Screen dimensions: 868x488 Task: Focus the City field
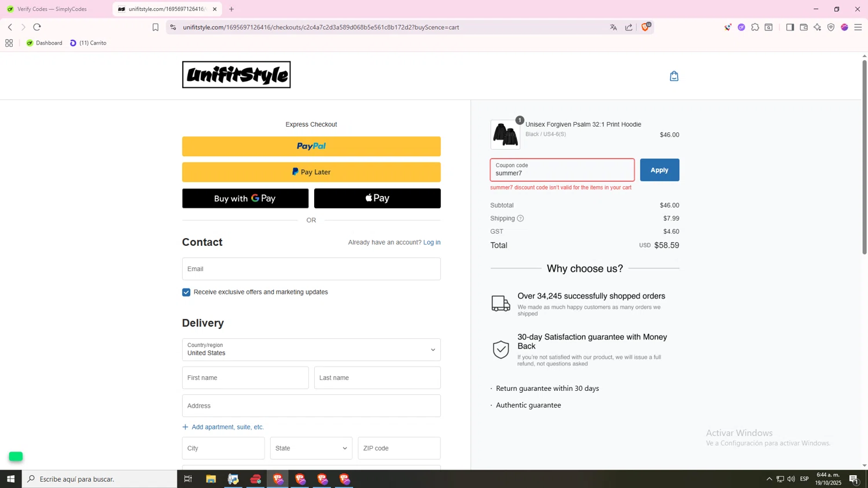click(x=223, y=448)
